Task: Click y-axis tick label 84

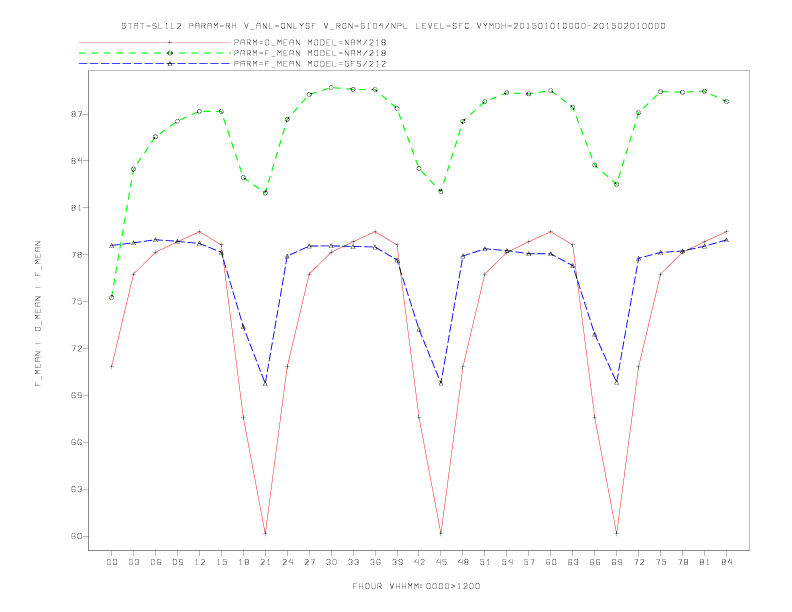Action: pyautogui.click(x=76, y=161)
